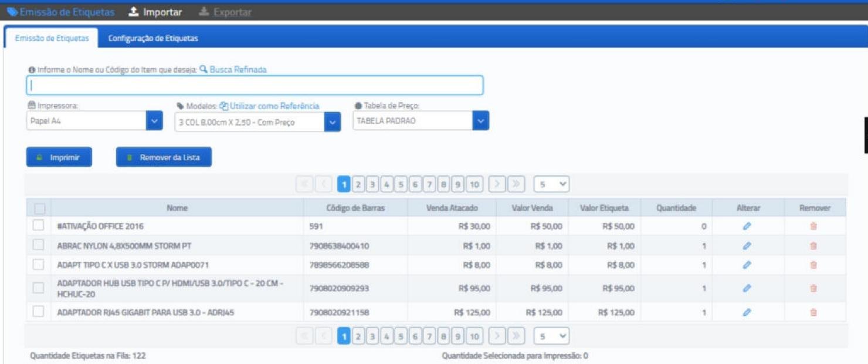Go to next page arrow in top paginator
The image size is (868, 364).
497,184
